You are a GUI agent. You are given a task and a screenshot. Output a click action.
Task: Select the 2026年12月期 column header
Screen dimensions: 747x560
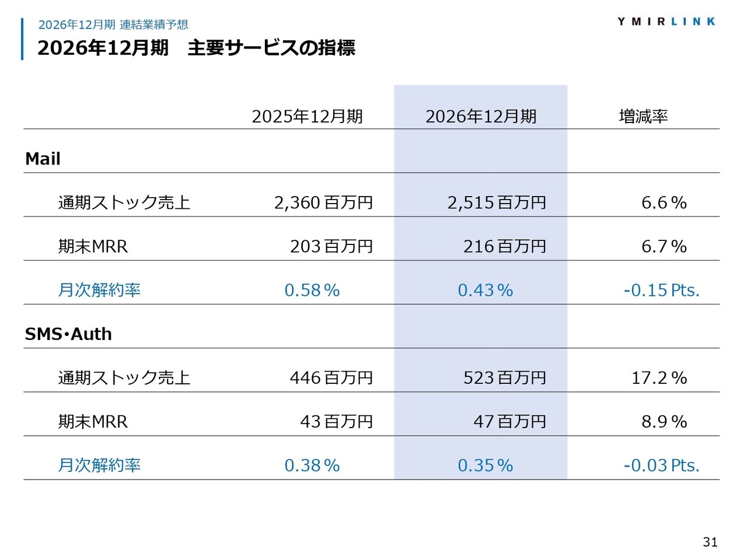click(481, 117)
